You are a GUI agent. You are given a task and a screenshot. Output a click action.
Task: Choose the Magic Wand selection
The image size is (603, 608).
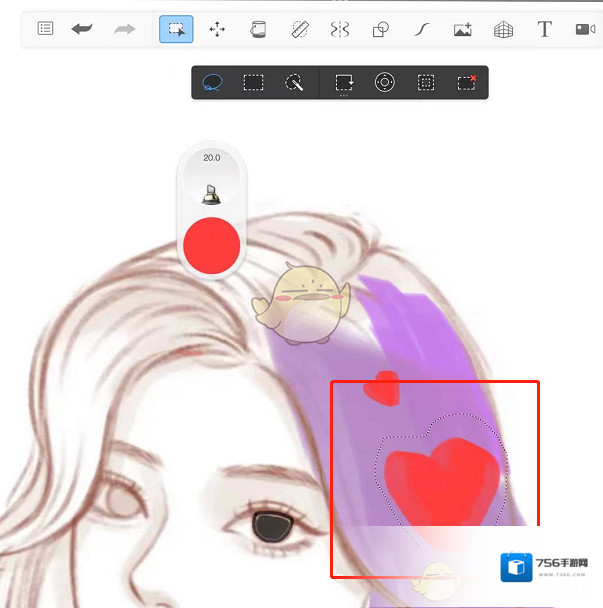pyautogui.click(x=294, y=83)
